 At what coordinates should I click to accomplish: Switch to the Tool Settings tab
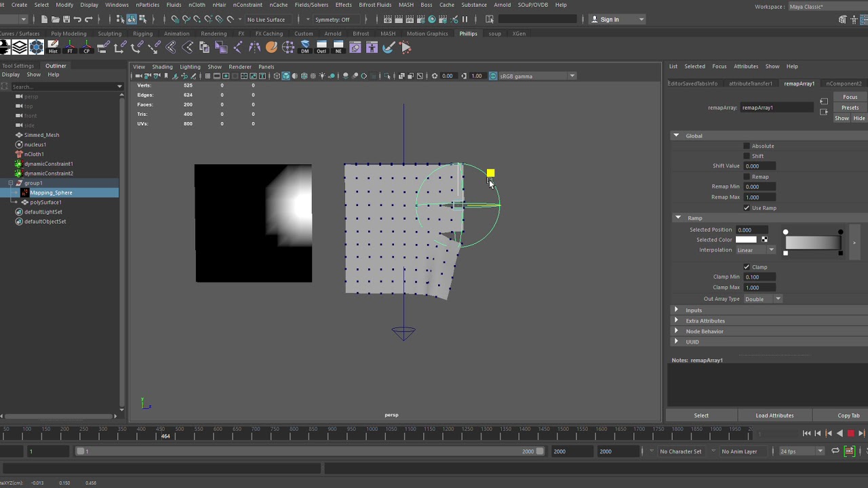(18, 66)
